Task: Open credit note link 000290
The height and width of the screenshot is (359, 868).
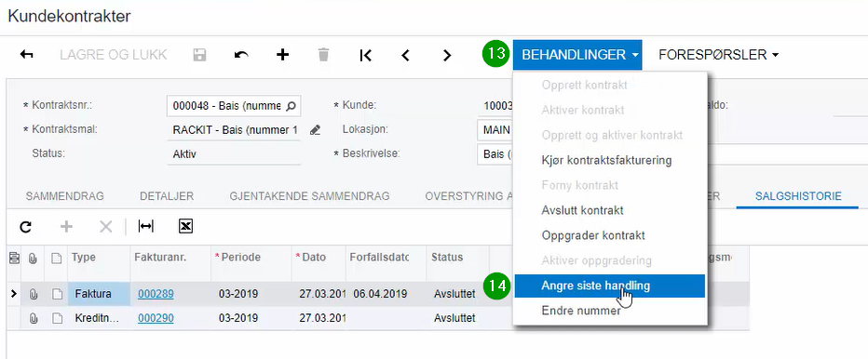Action: tap(156, 318)
